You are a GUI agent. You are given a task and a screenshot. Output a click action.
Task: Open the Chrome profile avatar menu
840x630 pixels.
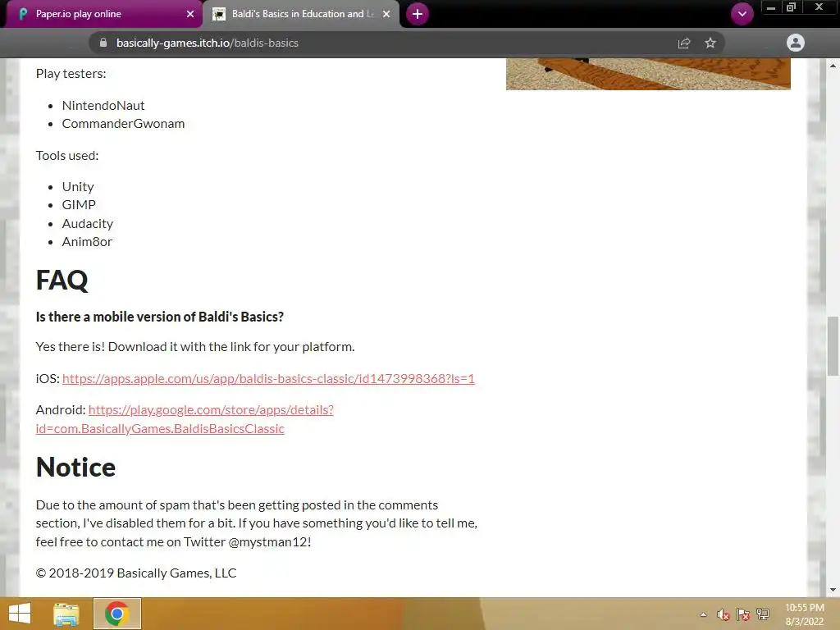pyautogui.click(x=796, y=43)
